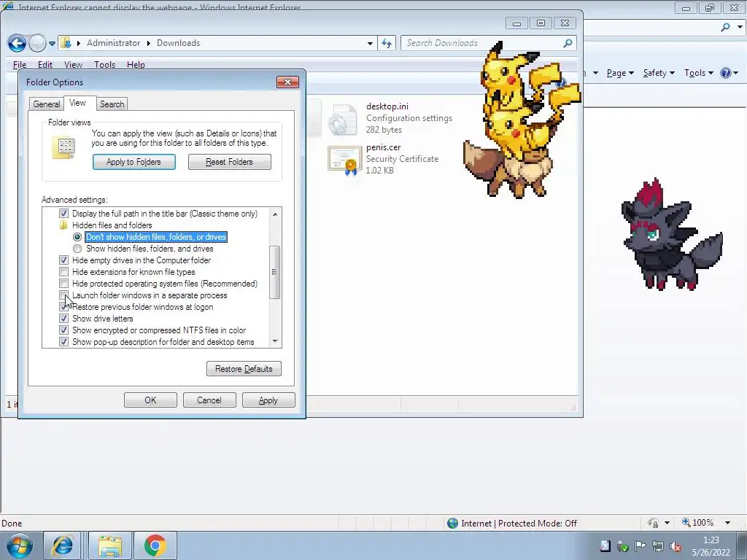Toggle Hide empty drives in Computer folder
The image size is (747, 560).
point(63,260)
